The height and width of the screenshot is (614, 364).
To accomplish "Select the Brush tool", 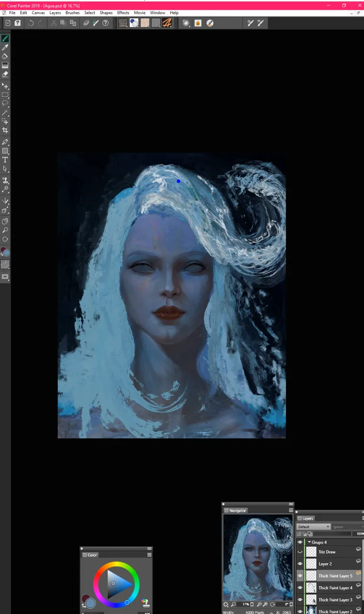I will pos(5,38).
